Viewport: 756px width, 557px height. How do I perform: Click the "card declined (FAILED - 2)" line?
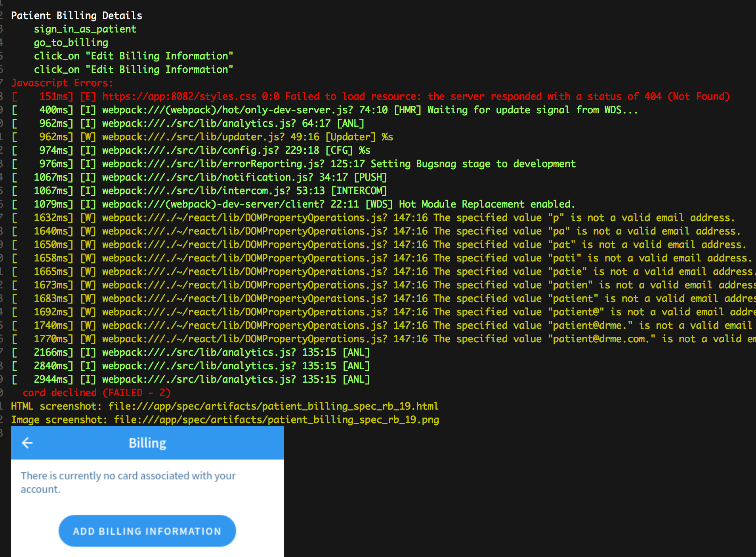(97, 393)
